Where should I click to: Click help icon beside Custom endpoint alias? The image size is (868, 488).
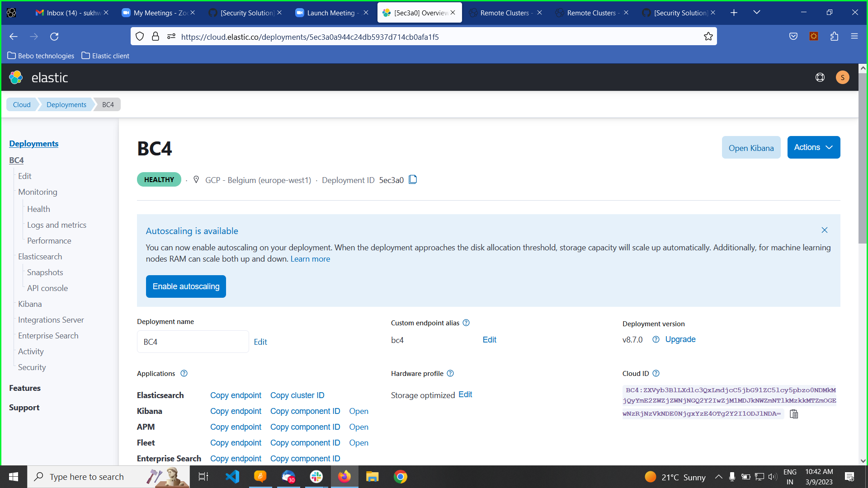(466, 323)
